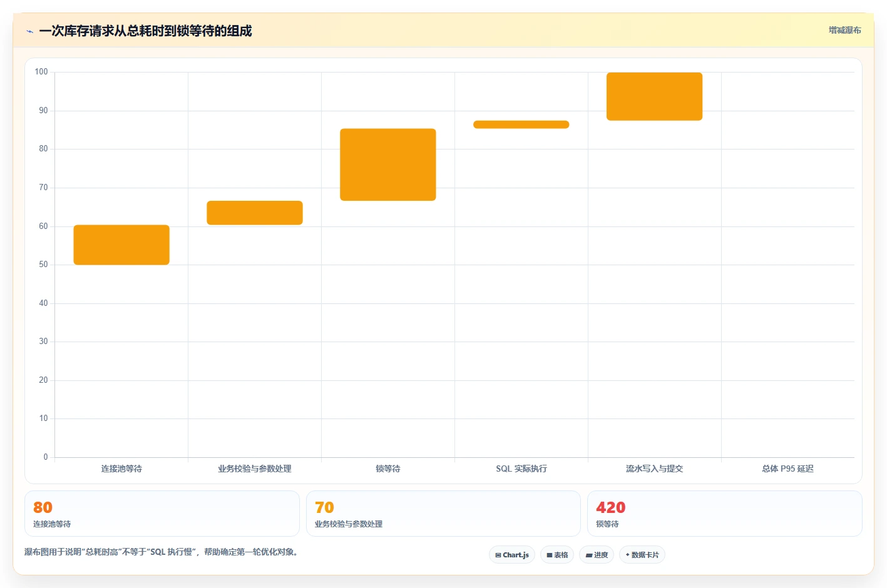Click the footnote text about 瀑布图
The height and width of the screenshot is (588, 887).
pos(161,552)
